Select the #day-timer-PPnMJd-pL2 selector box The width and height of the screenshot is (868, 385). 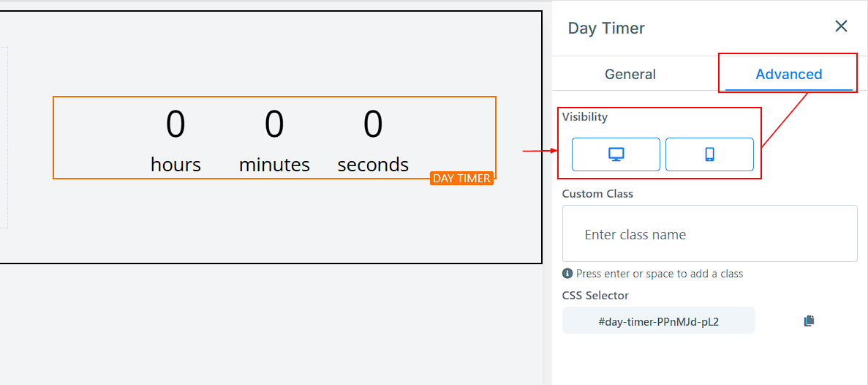pos(658,321)
